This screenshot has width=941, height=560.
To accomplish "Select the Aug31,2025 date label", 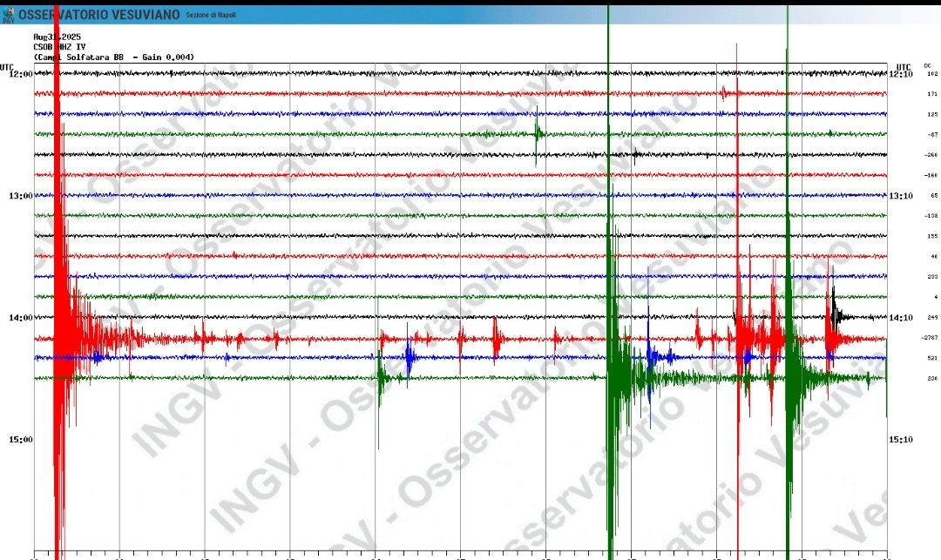I will [x=54, y=37].
